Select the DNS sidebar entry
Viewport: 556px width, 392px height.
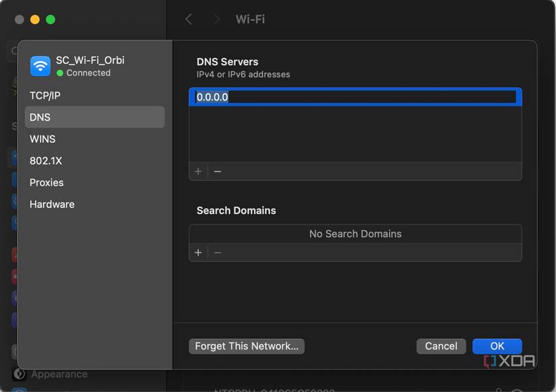(x=39, y=117)
